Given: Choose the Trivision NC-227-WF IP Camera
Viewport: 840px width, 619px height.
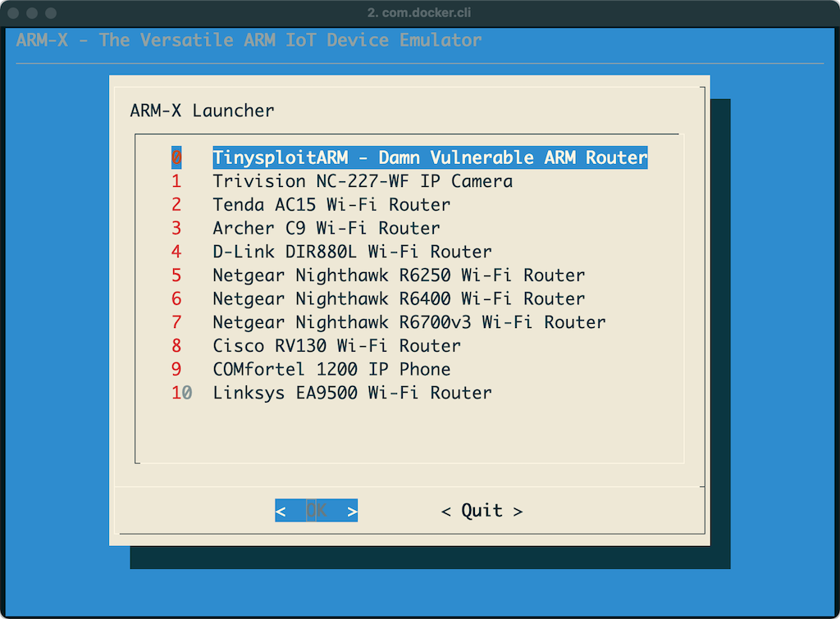Looking at the screenshot, I should pos(363,181).
